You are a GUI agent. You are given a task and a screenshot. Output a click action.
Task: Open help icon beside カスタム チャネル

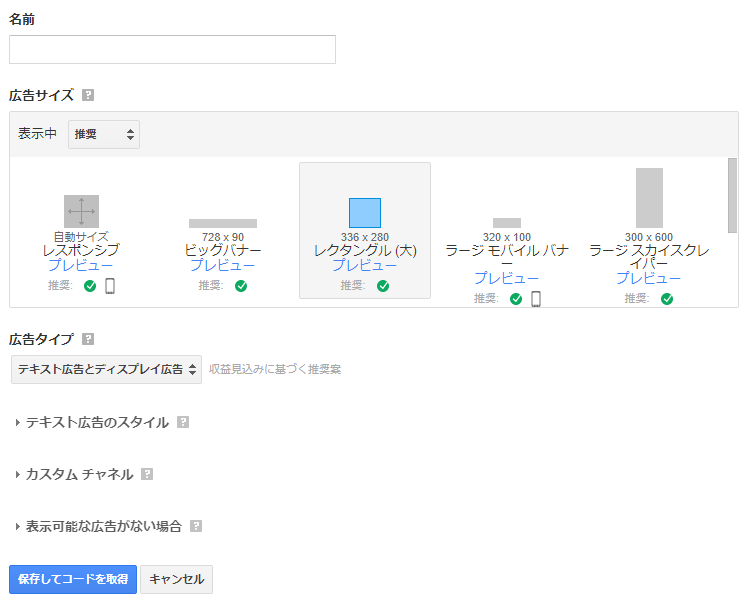click(x=147, y=474)
